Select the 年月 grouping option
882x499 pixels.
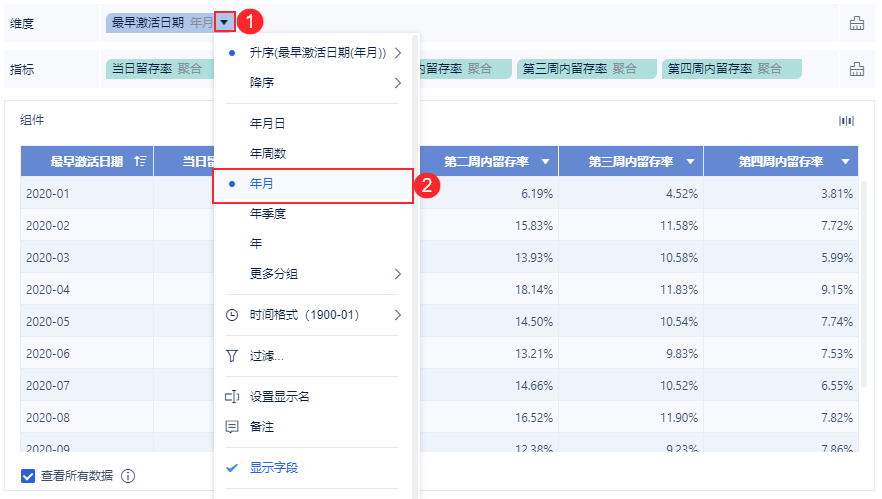pyautogui.click(x=262, y=184)
